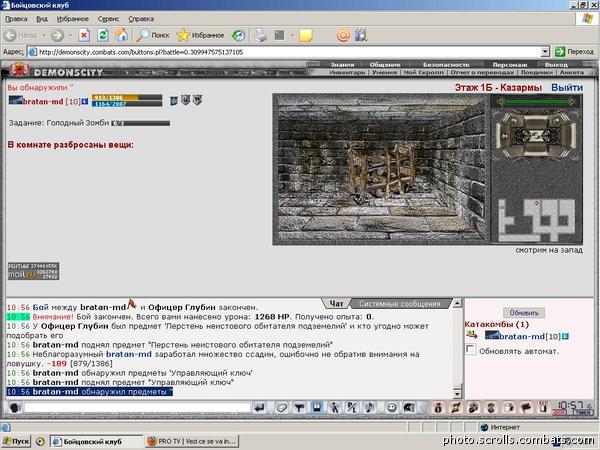600x450 pixels.
Task: Click the money bag icon
Action: click(438, 408)
